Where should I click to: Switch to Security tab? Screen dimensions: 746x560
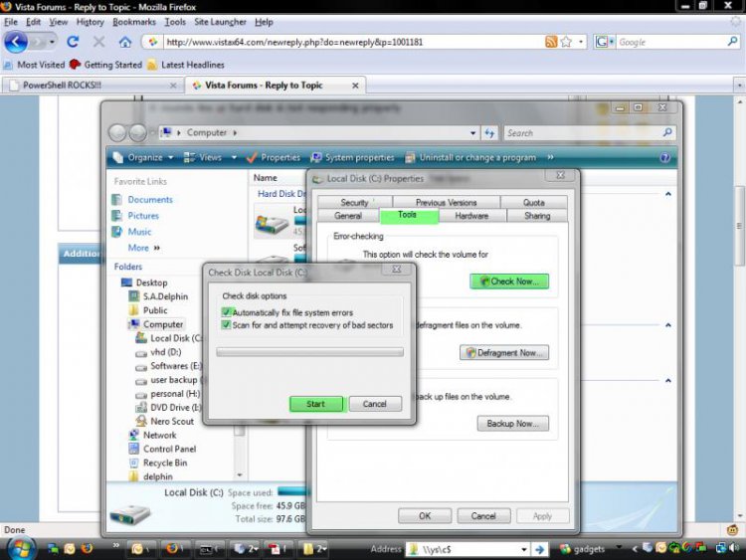(354, 202)
